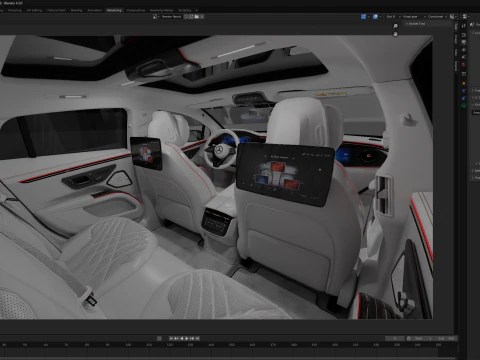Toggle fake user shield for Render Result

(x=186, y=17)
